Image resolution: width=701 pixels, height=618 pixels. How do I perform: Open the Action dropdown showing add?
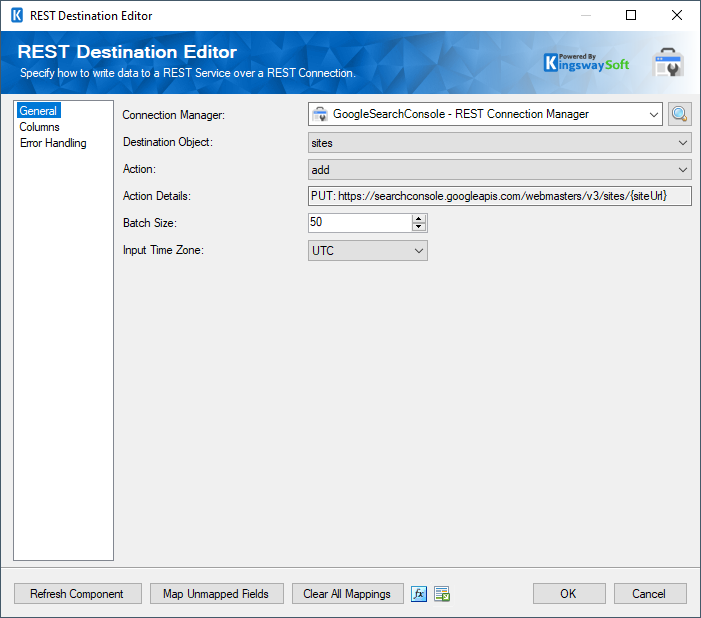500,170
